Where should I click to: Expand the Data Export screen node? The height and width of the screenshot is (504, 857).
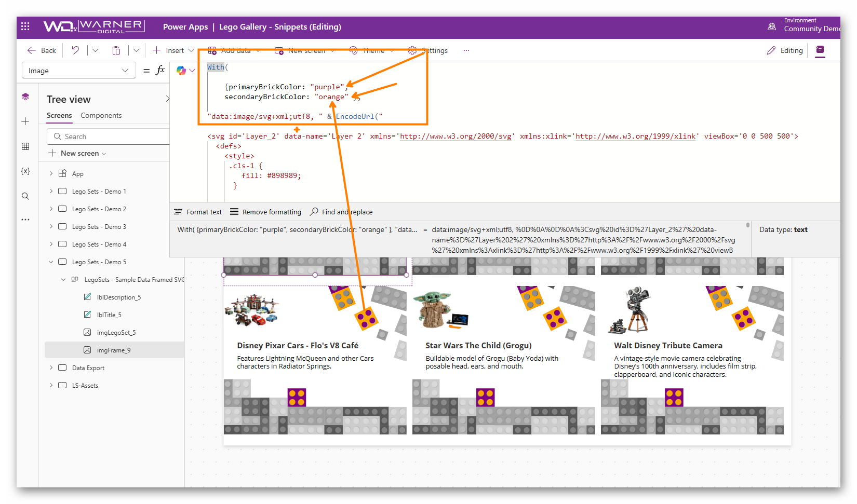51,367
